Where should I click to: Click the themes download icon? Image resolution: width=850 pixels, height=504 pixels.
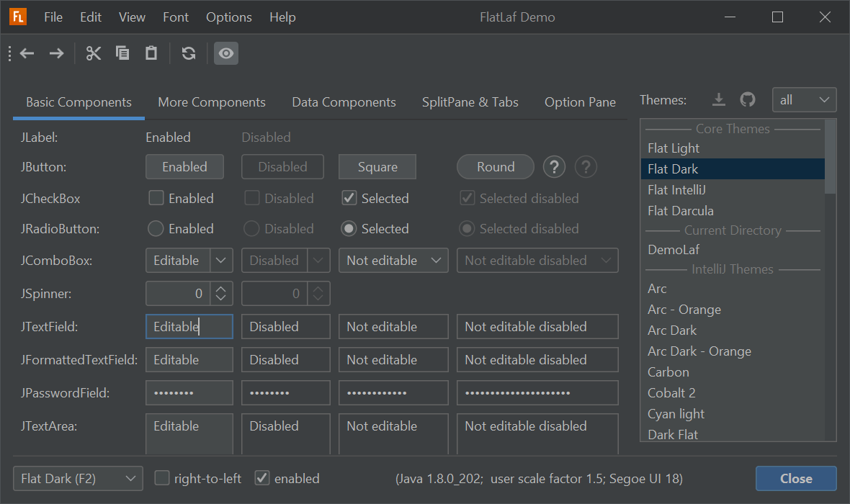[x=718, y=99]
